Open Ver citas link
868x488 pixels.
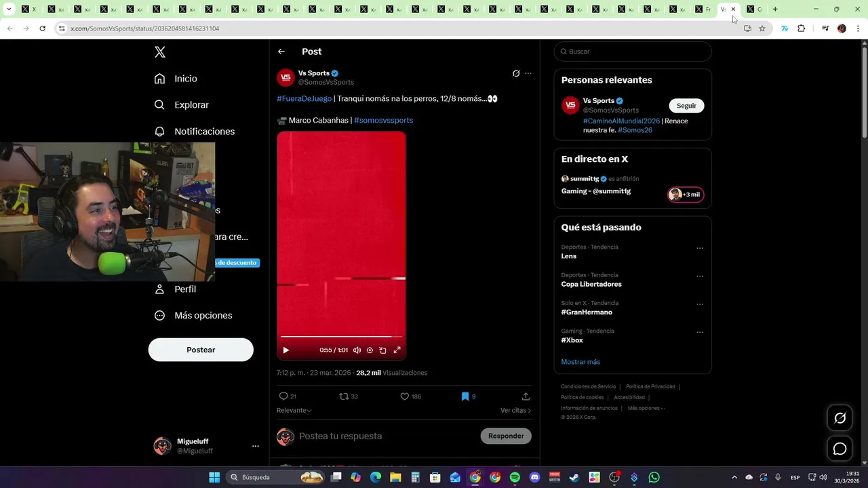[515, 410]
